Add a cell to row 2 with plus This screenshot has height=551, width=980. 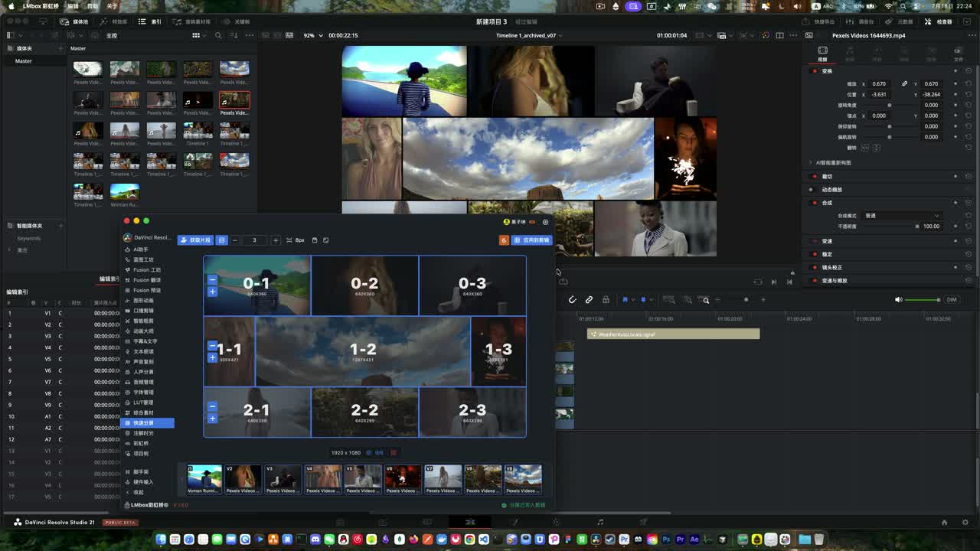pyautogui.click(x=212, y=419)
